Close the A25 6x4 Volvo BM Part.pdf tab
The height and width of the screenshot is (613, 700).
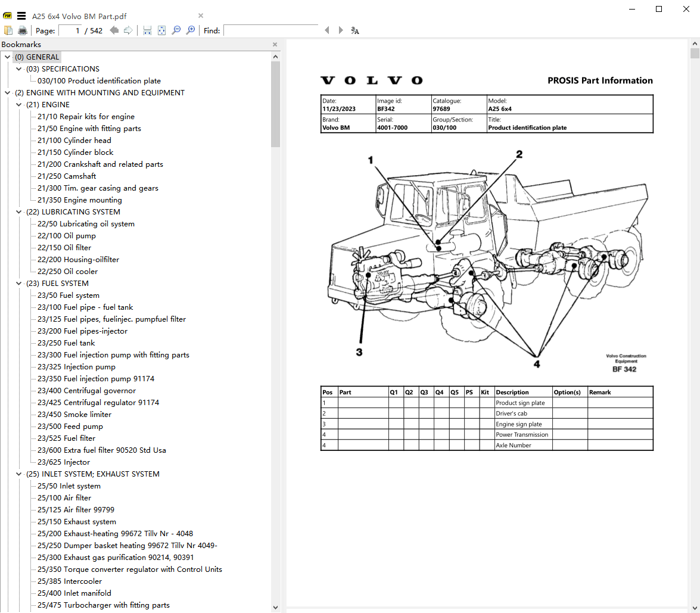pos(201,15)
